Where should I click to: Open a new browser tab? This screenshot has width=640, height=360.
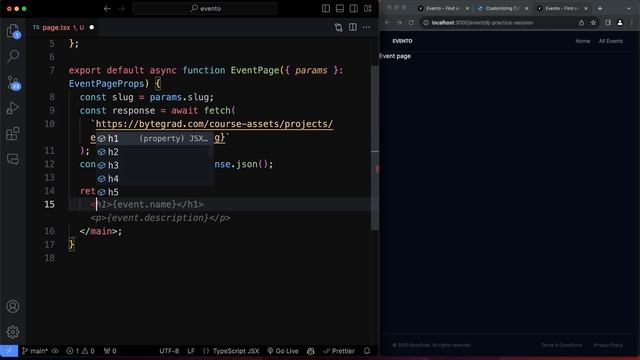coord(600,8)
